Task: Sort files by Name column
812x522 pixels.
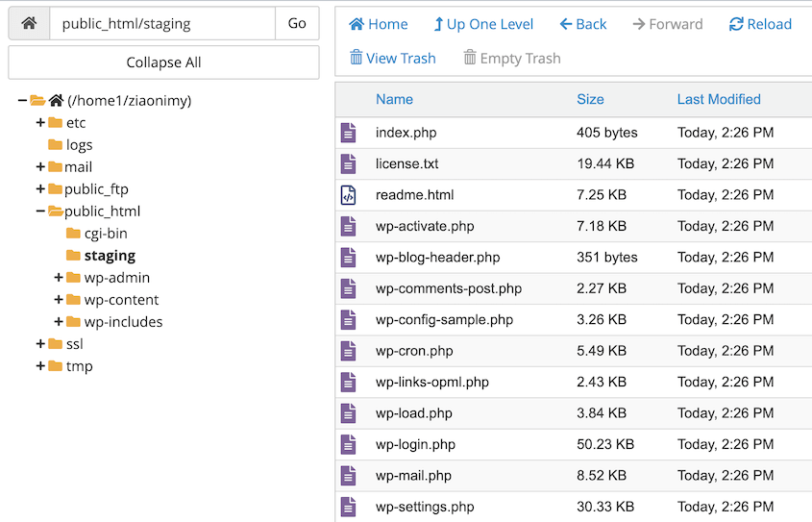Action: pyautogui.click(x=394, y=99)
